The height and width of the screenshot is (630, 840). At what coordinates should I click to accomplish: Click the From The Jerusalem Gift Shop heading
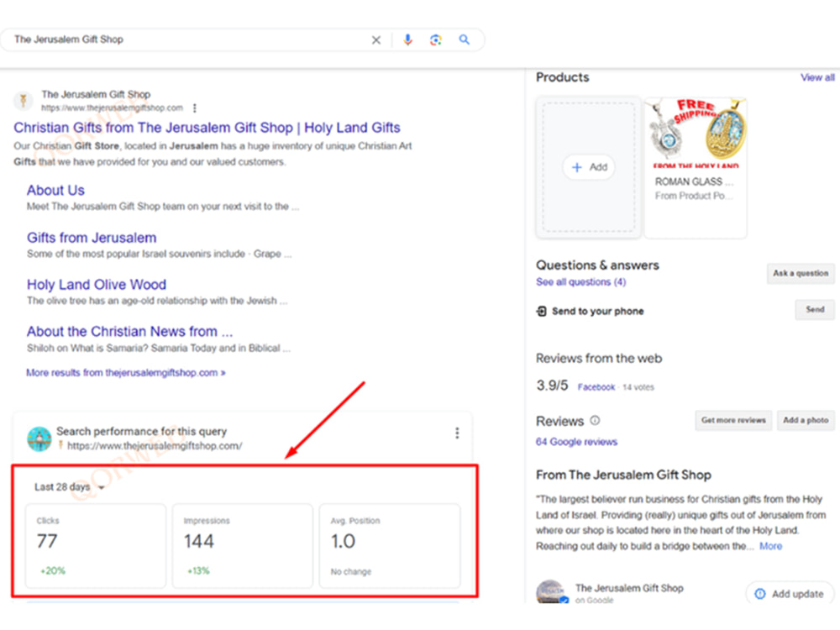[x=623, y=475]
